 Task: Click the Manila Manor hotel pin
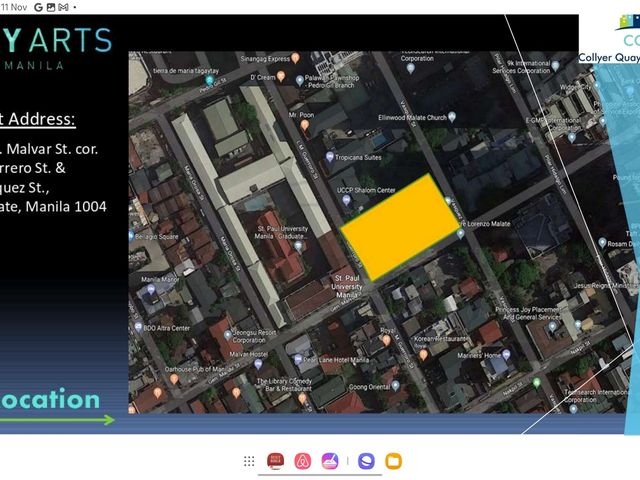(x=151, y=290)
